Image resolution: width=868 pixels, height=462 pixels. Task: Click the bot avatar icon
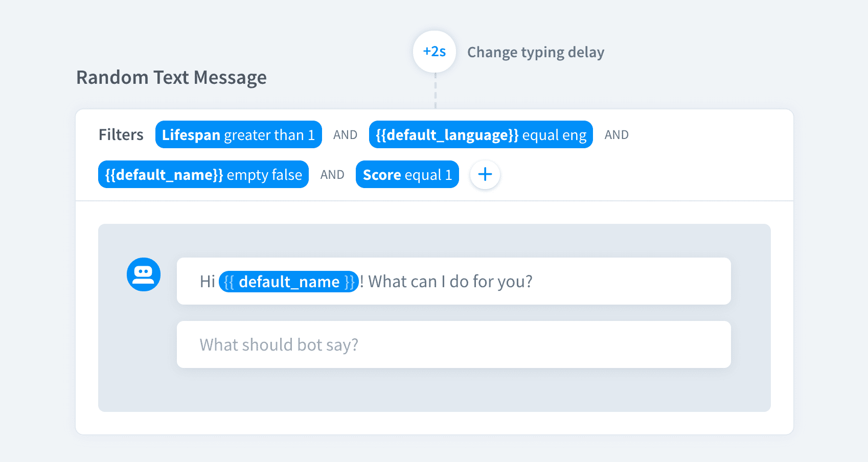click(x=144, y=274)
